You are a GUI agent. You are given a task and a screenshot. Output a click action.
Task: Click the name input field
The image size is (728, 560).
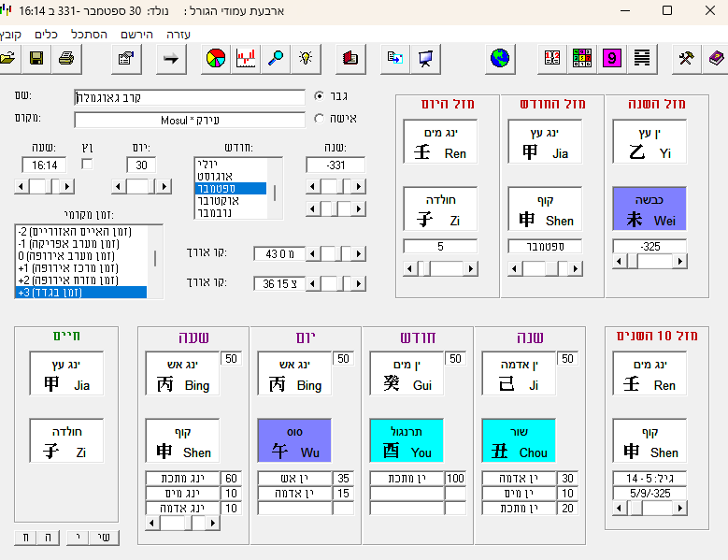189,97
